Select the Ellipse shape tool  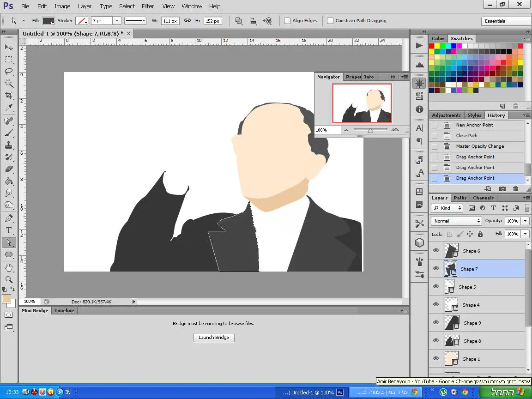click(x=9, y=254)
